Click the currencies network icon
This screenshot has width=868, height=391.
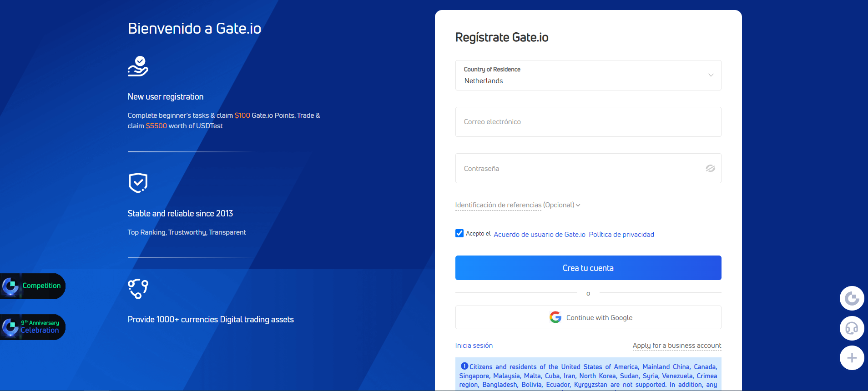click(x=138, y=289)
